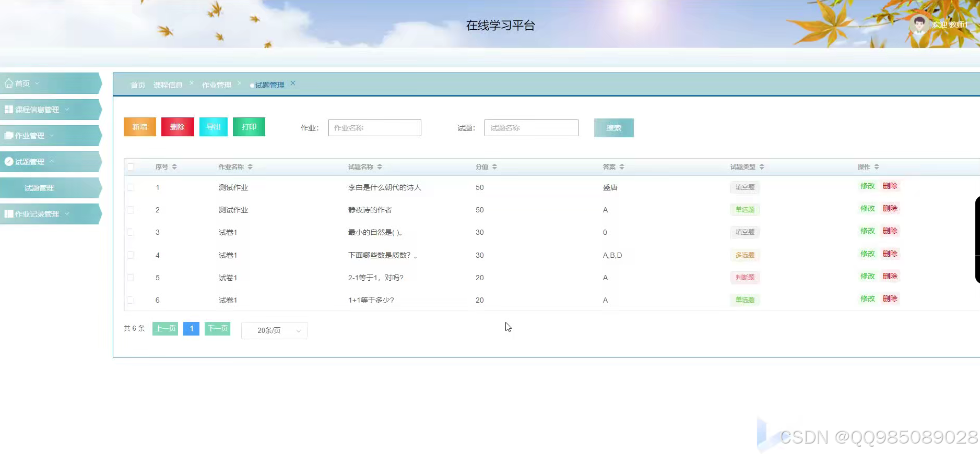Expand the 课程信息管理 chevron

67,109
